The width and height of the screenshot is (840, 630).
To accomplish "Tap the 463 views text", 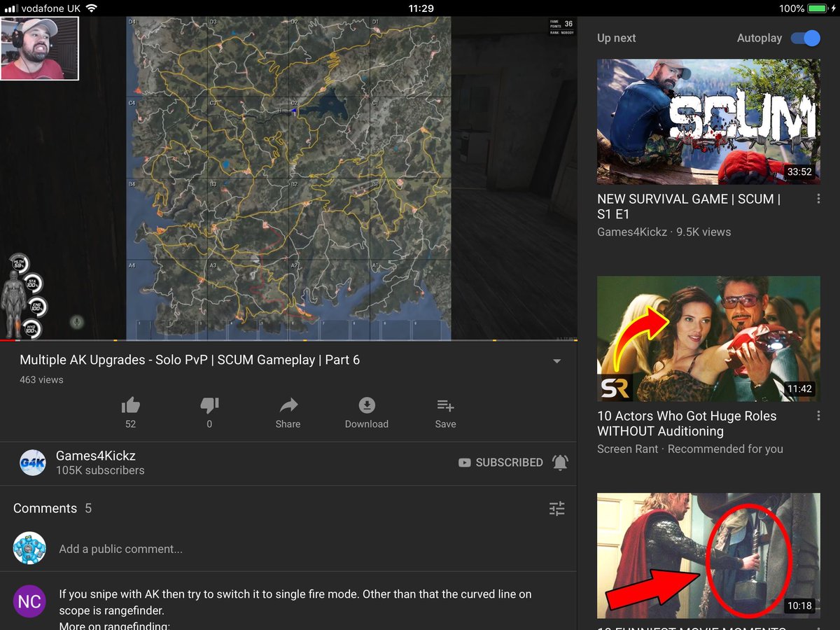I will (41, 379).
